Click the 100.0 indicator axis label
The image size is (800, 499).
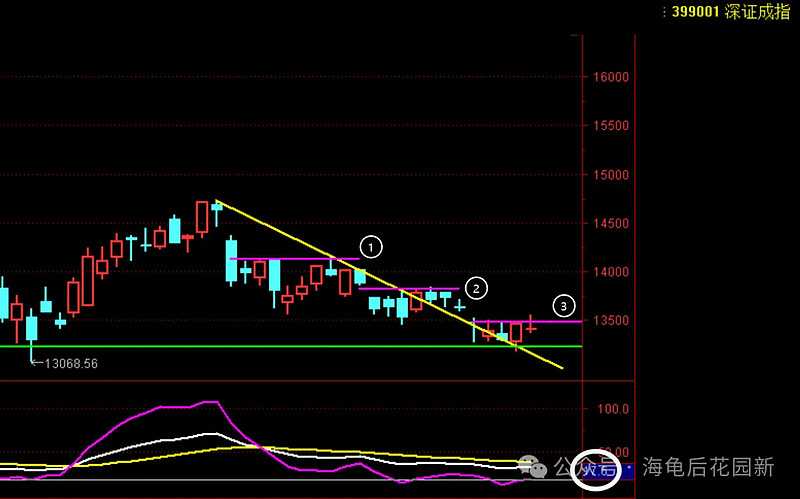(x=613, y=409)
